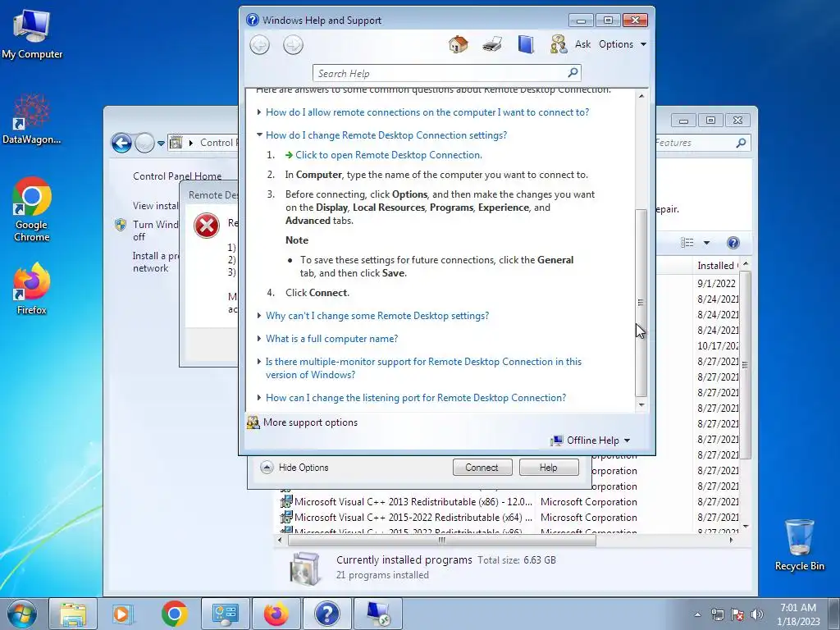Screen dimensions: 840x630
Task: Click Hide Options in Remote Desktop Connection
Action: 294,467
